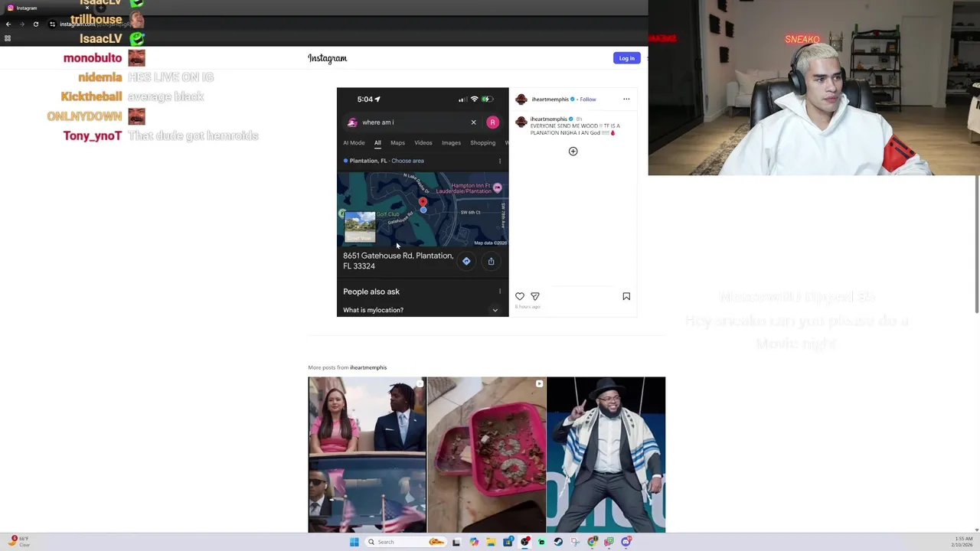This screenshot has width=980, height=551.
Task: Select the All tab in phone screenshot
Action: coord(377,142)
